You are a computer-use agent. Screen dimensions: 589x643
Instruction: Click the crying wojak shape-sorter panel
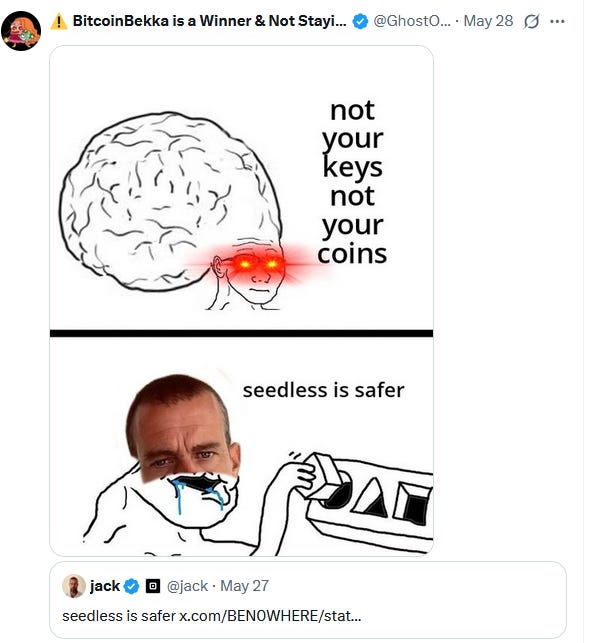click(241, 446)
